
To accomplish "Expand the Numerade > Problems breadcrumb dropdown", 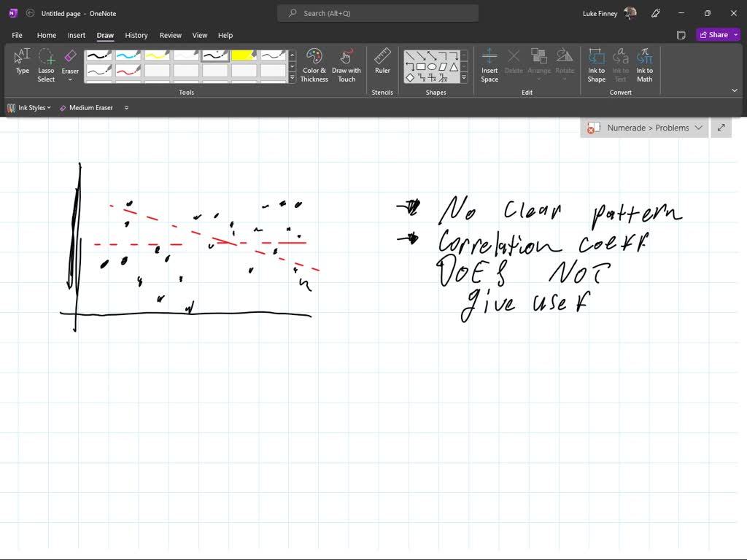I will click(699, 127).
